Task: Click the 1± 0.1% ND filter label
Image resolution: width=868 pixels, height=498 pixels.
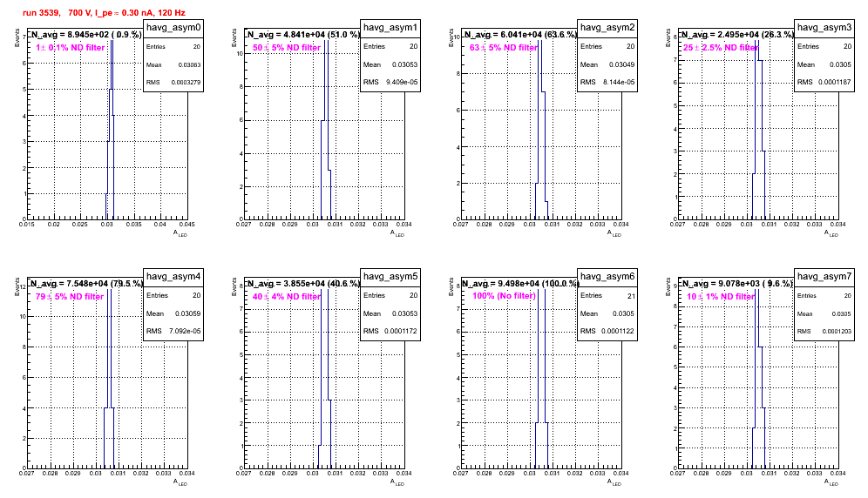Action: (71, 48)
